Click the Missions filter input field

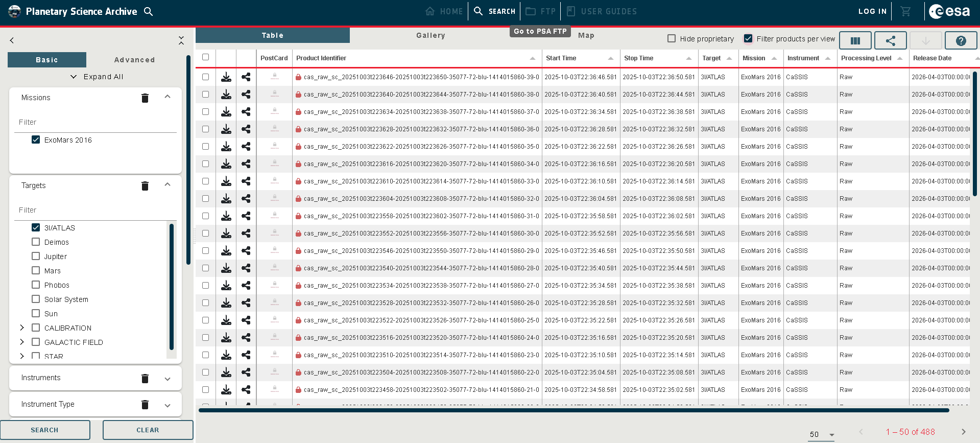pos(95,122)
